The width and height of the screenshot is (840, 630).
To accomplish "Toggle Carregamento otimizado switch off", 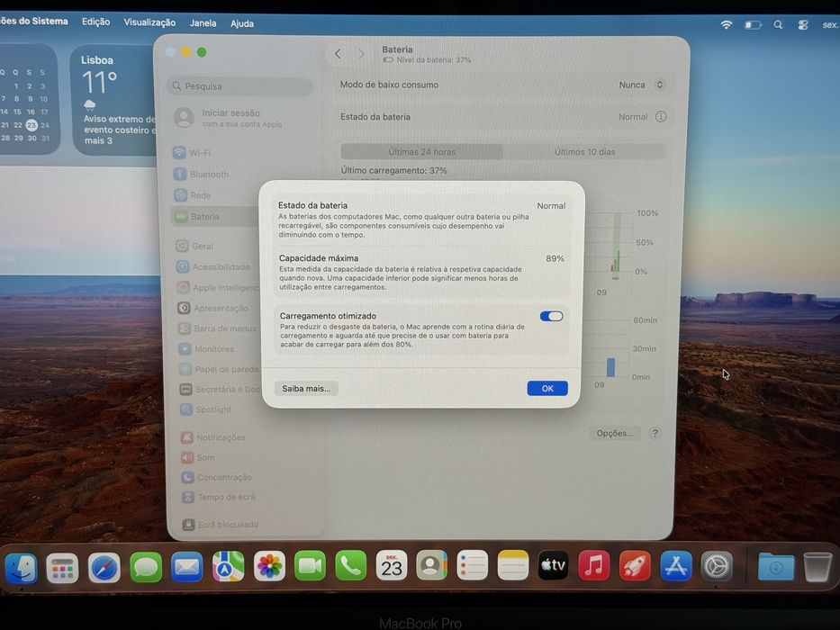I will 551,316.
